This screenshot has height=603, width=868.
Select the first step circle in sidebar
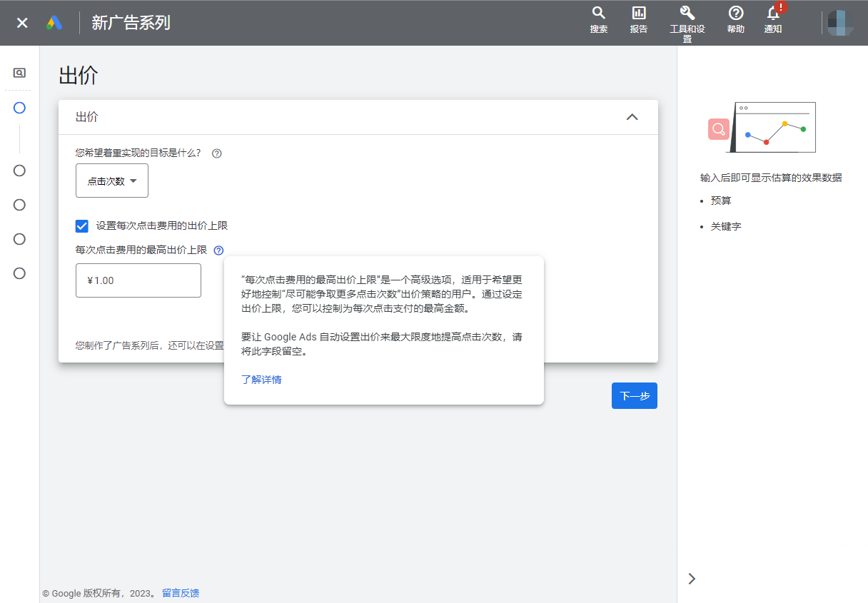tap(19, 108)
